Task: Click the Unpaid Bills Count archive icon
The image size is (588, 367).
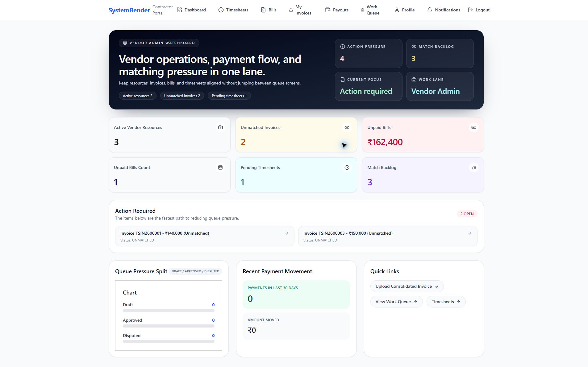Action: coord(220,167)
